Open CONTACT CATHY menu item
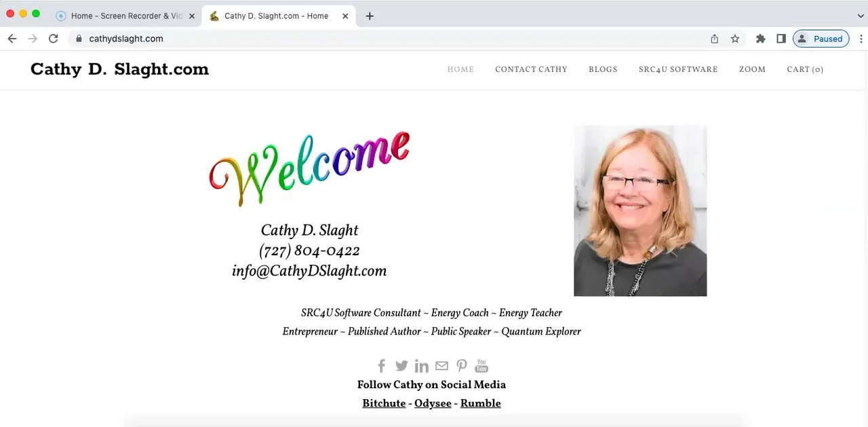Image resolution: width=868 pixels, height=427 pixels. 531,69
